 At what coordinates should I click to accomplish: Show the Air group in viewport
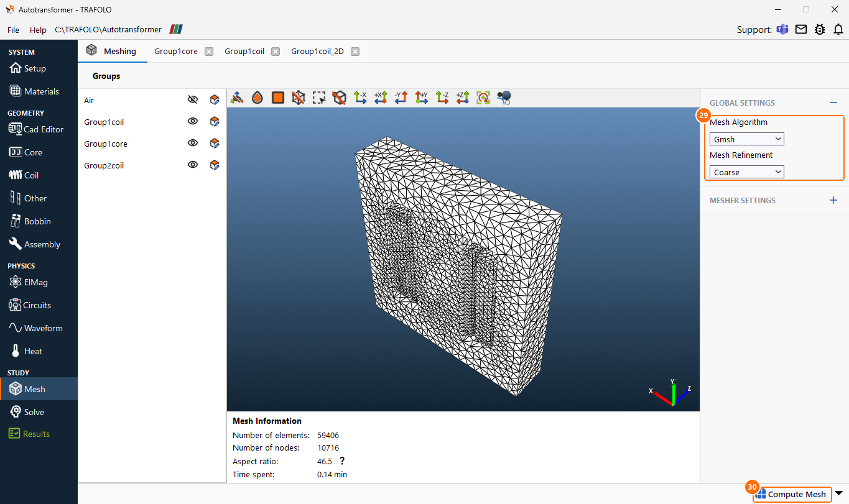193,99
